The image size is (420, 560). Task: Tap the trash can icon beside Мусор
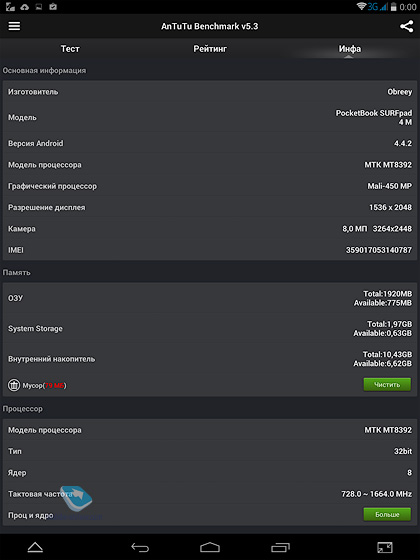tap(14, 385)
